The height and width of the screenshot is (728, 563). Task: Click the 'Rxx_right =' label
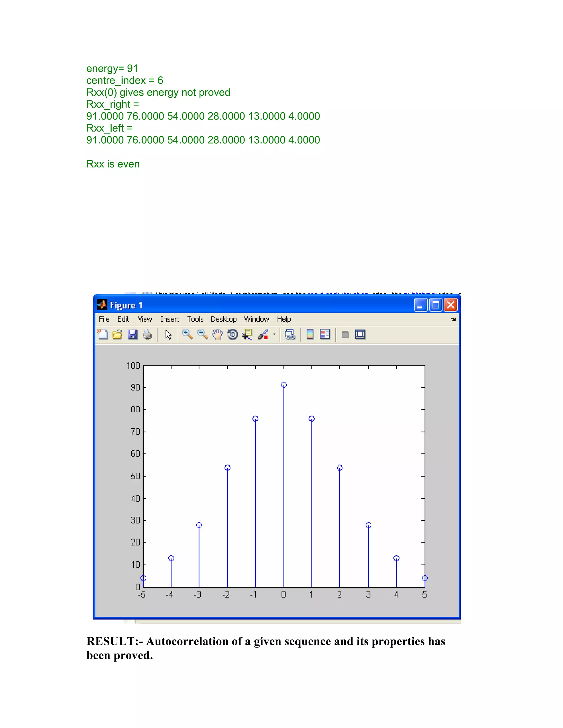tap(113, 104)
